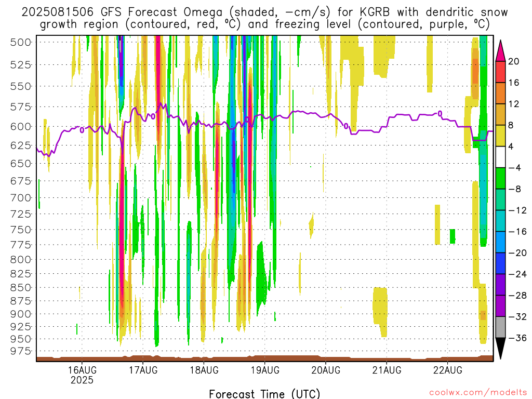
Task: Click the orange 12-to-16 colorbar segment
Action: 500,93
